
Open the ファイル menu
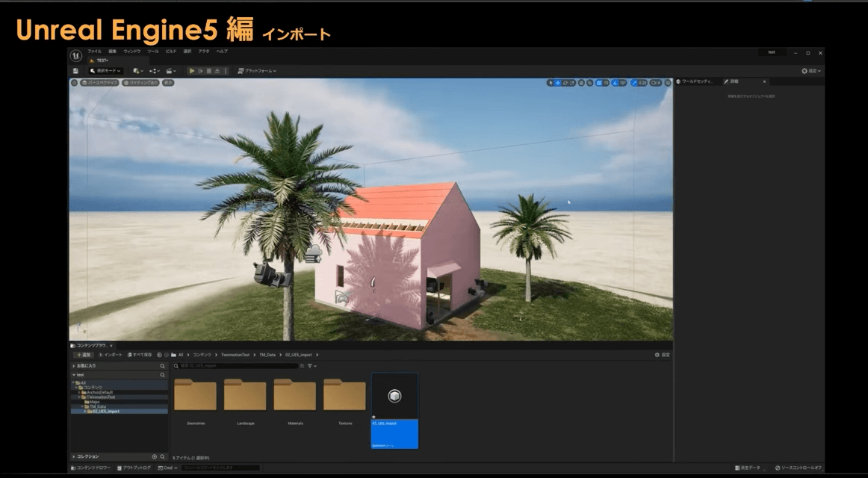(95, 52)
